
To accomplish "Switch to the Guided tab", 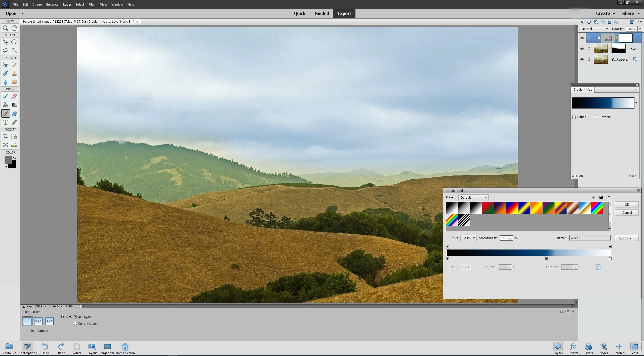I will click(x=321, y=13).
